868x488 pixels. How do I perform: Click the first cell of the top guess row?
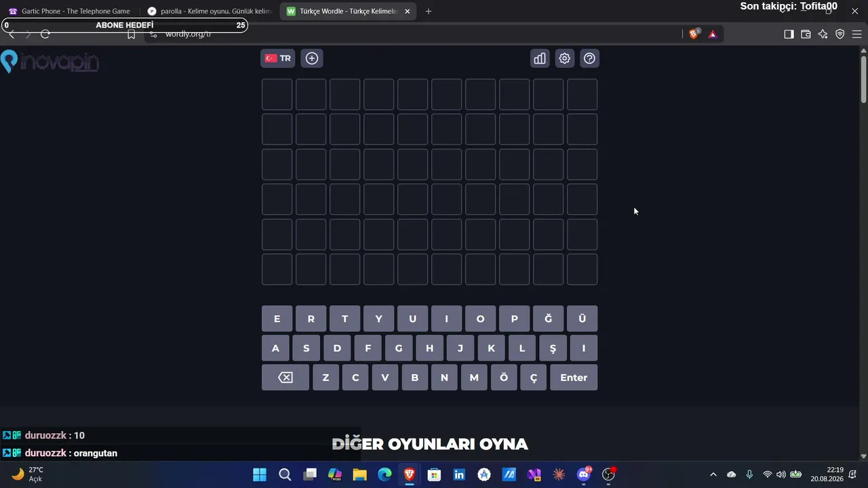pos(277,94)
